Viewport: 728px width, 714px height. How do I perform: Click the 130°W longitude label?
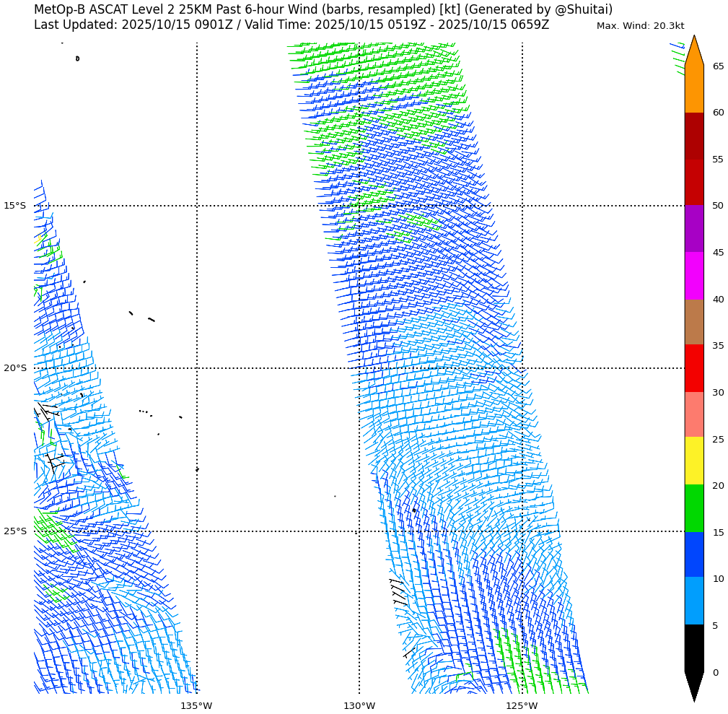tap(359, 705)
